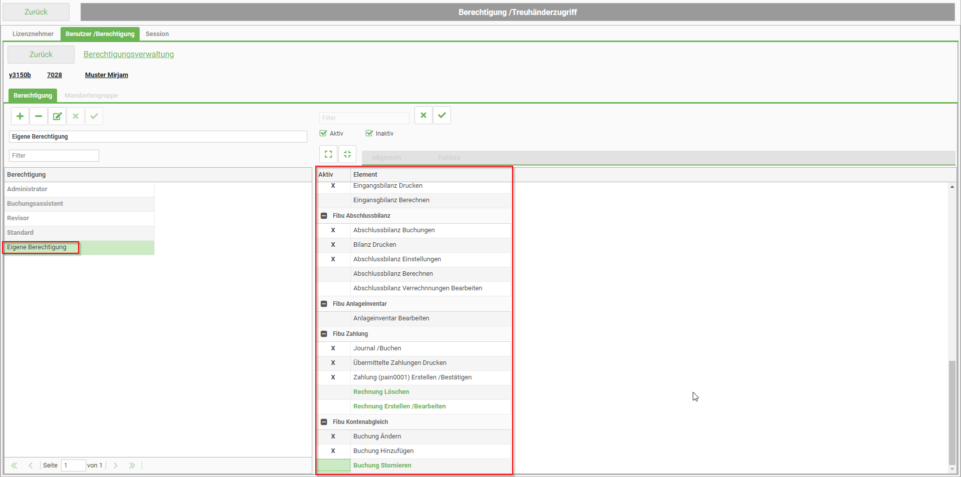961x477 pixels.
Task: Edit the selected permission with pencil icon
Action: (x=57, y=116)
